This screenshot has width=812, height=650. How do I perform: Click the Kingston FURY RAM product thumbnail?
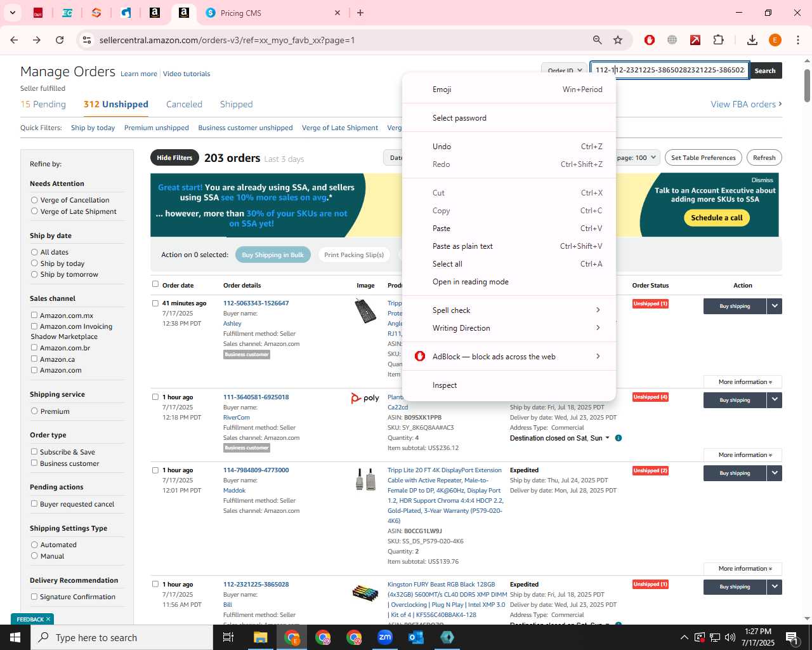(365, 593)
